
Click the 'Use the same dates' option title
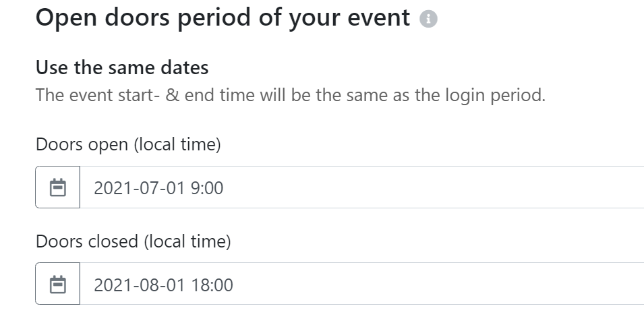(x=122, y=67)
